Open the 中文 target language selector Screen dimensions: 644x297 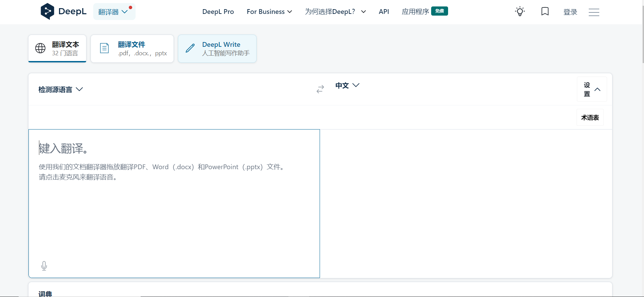point(347,85)
